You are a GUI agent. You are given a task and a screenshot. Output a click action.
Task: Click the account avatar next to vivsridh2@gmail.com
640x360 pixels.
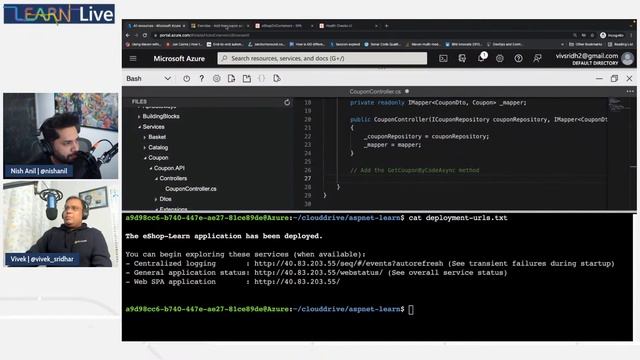(x=627, y=59)
